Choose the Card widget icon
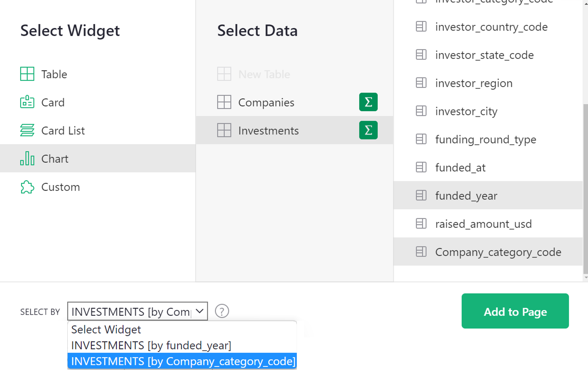 [x=27, y=102]
